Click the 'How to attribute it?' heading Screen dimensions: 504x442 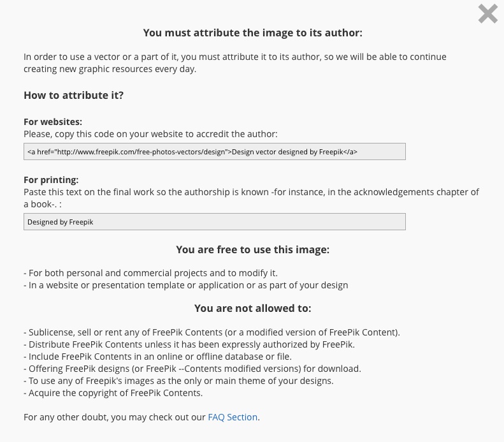coord(74,95)
